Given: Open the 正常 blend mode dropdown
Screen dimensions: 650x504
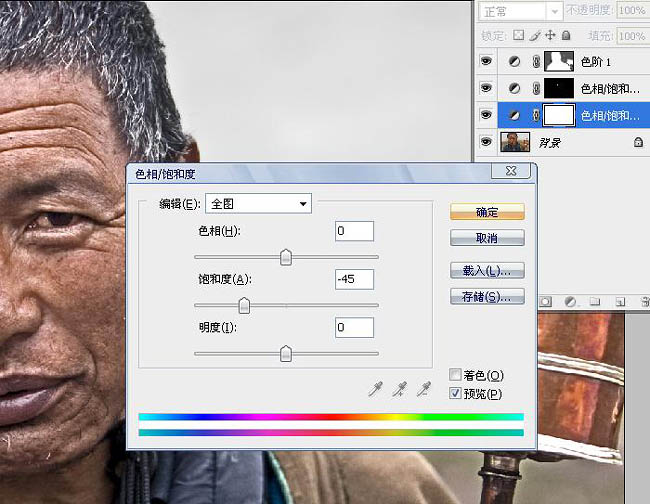Looking at the screenshot, I should [518, 11].
